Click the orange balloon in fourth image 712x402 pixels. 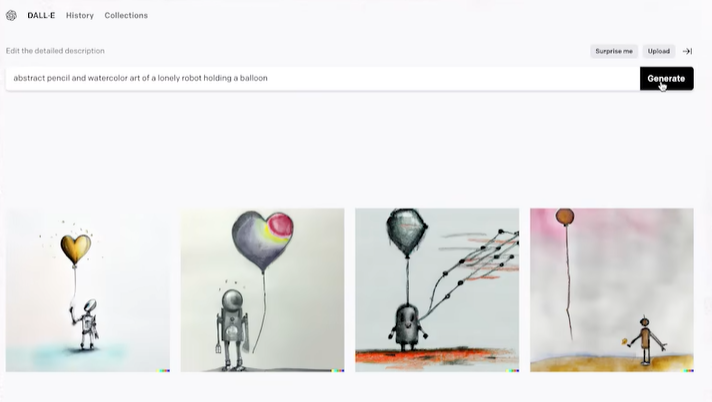[565, 217]
